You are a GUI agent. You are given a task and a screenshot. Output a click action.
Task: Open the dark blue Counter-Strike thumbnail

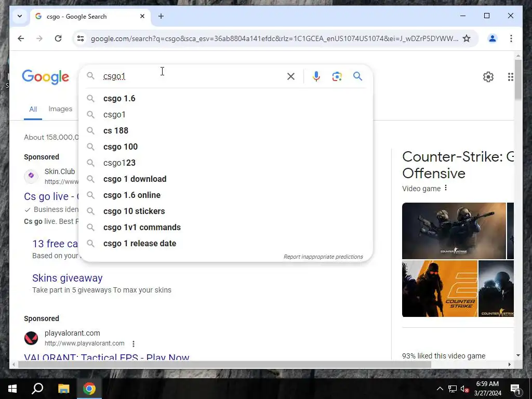pos(496,289)
